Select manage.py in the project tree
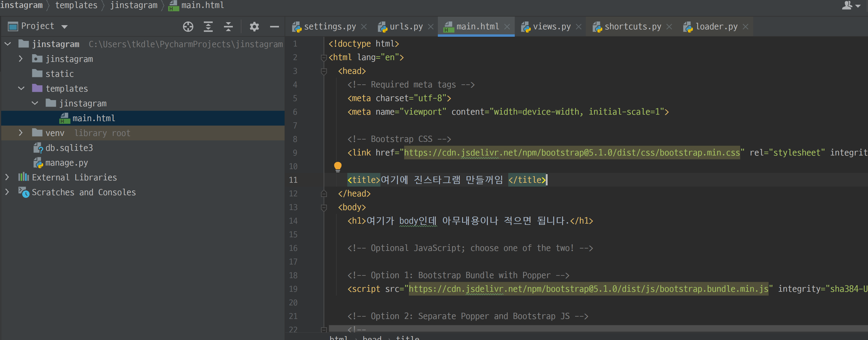868x340 pixels. (x=143, y=163)
